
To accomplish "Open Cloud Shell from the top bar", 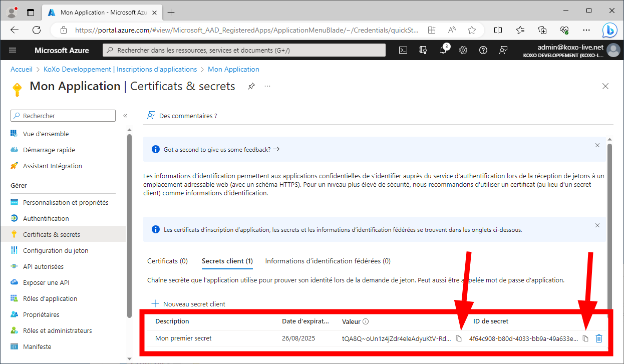I will point(403,50).
